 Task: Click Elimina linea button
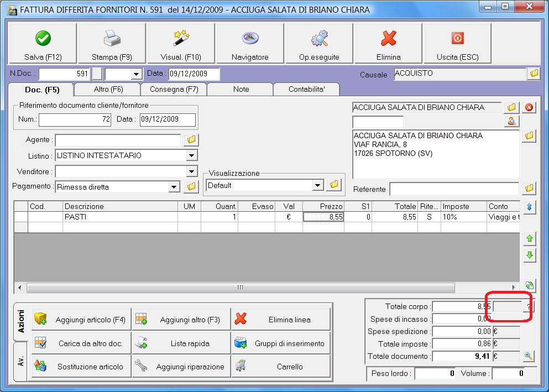[281, 320]
